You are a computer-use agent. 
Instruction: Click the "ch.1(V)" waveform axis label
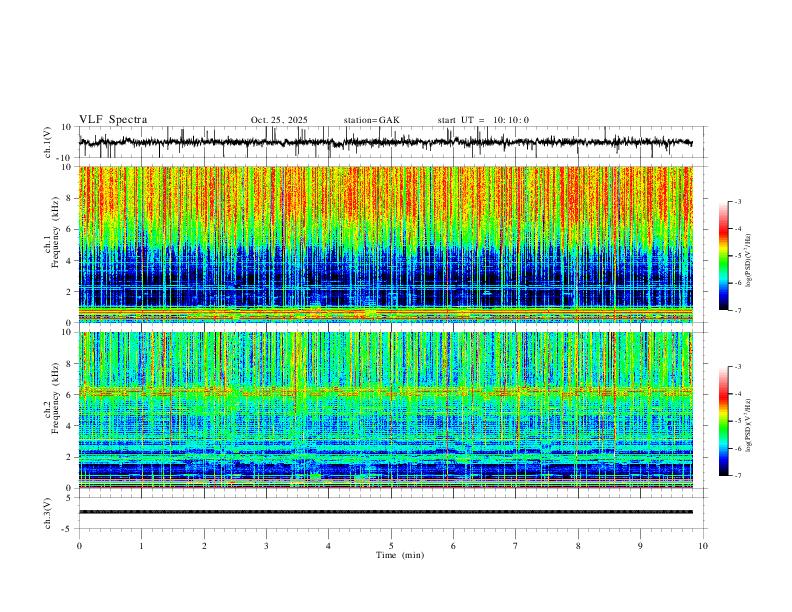click(48, 142)
